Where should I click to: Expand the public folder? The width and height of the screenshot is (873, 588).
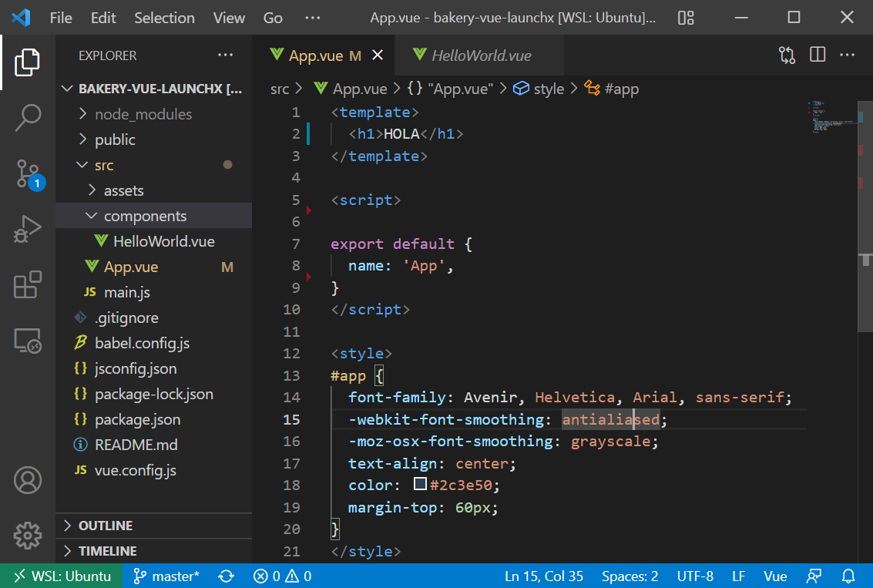click(154, 139)
